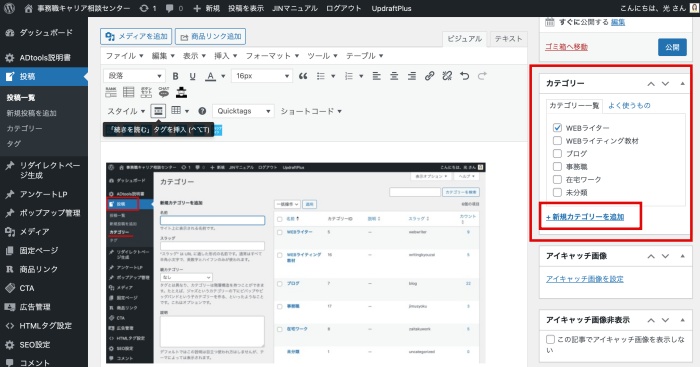Check the 事務職 category
Screen dimensions: 700x367
point(557,167)
